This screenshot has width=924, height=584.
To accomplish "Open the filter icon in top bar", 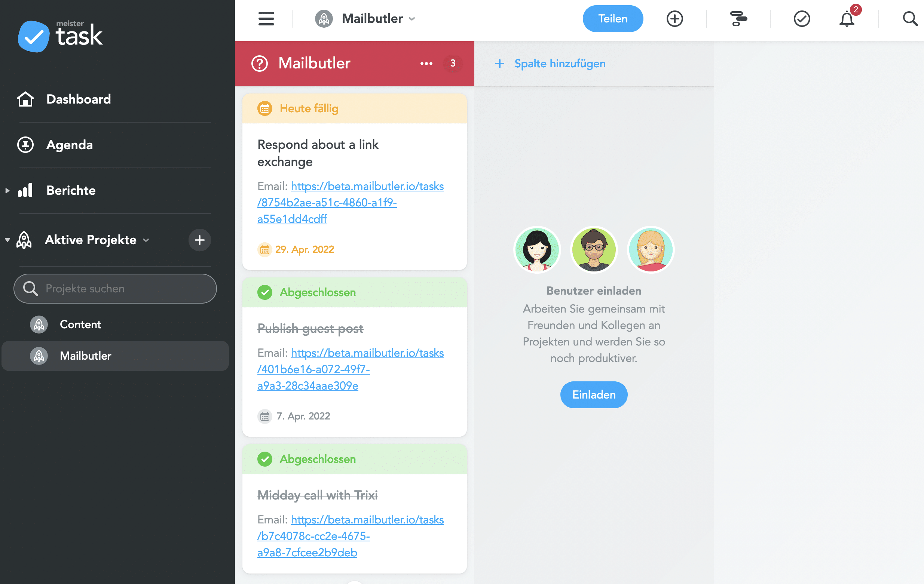I will (738, 18).
